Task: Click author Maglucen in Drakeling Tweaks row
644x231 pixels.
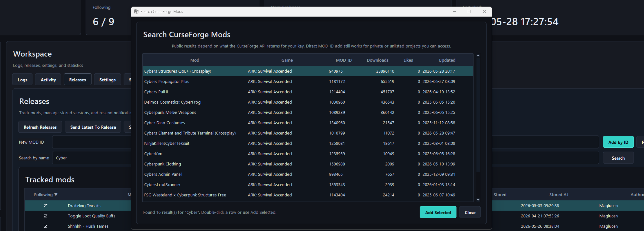Action: click(609, 205)
